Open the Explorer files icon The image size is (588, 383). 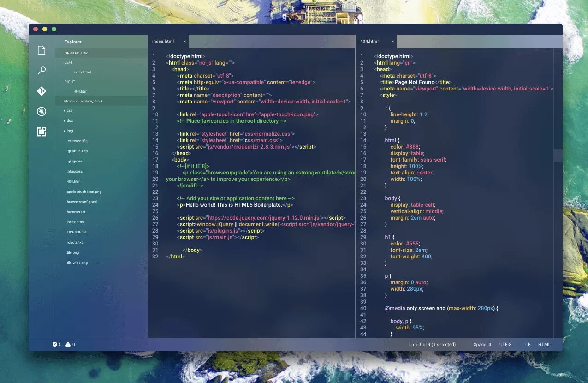42,50
